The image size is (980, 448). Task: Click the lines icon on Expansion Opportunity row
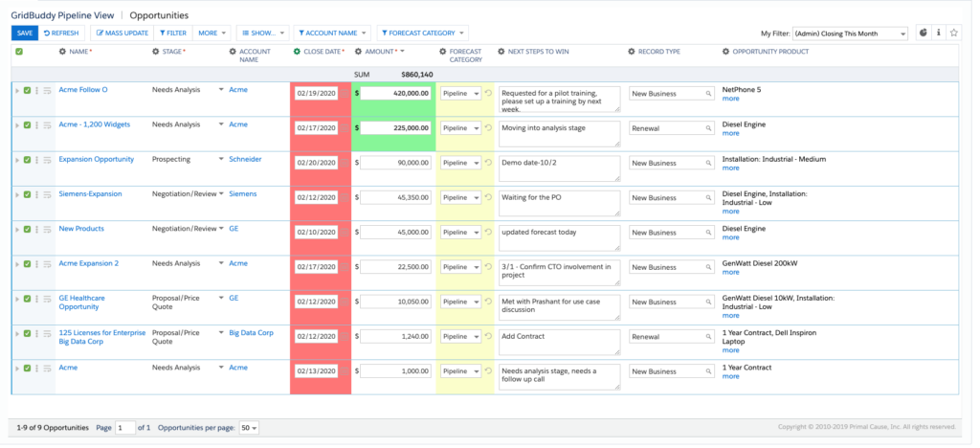47,160
